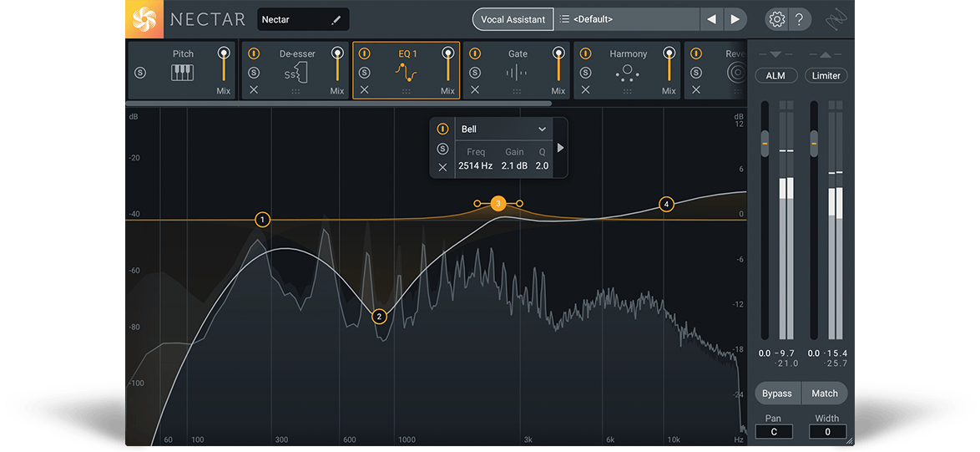Screen dimensions: 980x452
Task: Expand the band popup with right arrow
Action: (x=561, y=148)
